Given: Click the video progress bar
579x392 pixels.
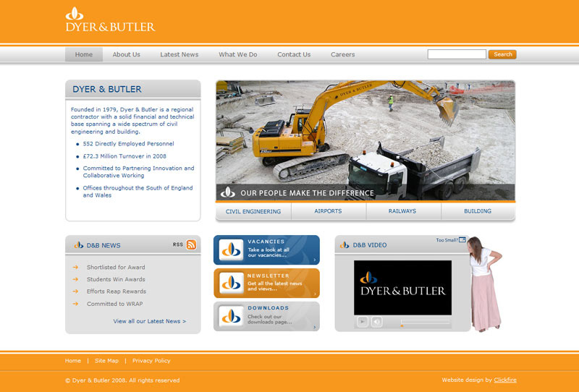Looking at the screenshot, I should click(x=426, y=323).
